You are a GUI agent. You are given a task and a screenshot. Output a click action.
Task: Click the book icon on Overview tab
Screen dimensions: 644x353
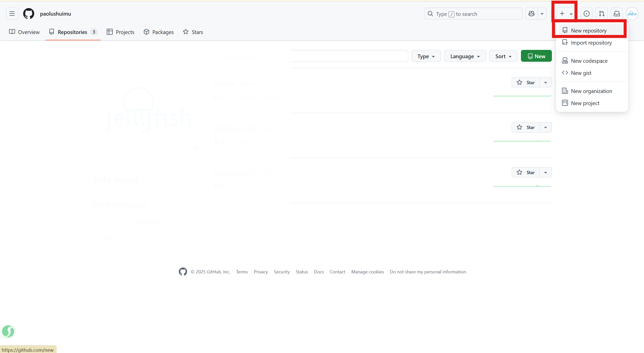[x=12, y=32]
